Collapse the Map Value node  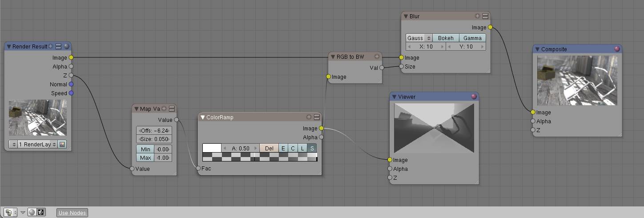click(137, 109)
